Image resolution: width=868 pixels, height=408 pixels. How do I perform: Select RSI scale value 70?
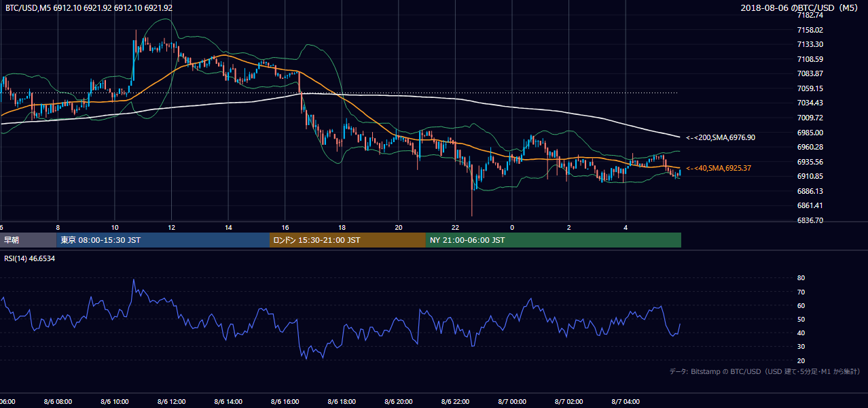pos(801,292)
